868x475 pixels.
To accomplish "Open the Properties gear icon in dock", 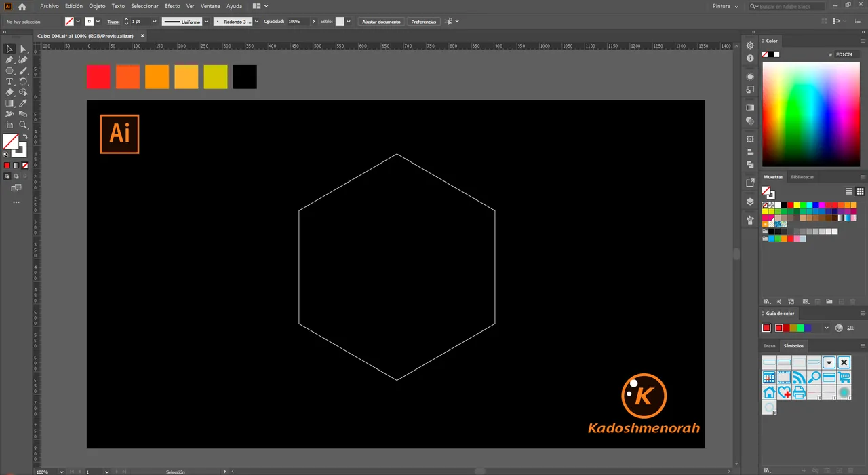I will (x=750, y=45).
